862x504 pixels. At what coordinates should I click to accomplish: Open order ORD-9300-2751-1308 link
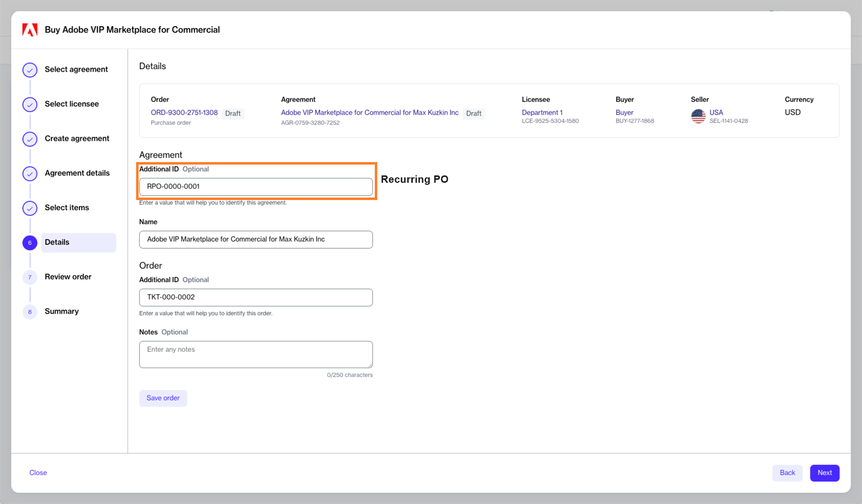pyautogui.click(x=184, y=112)
